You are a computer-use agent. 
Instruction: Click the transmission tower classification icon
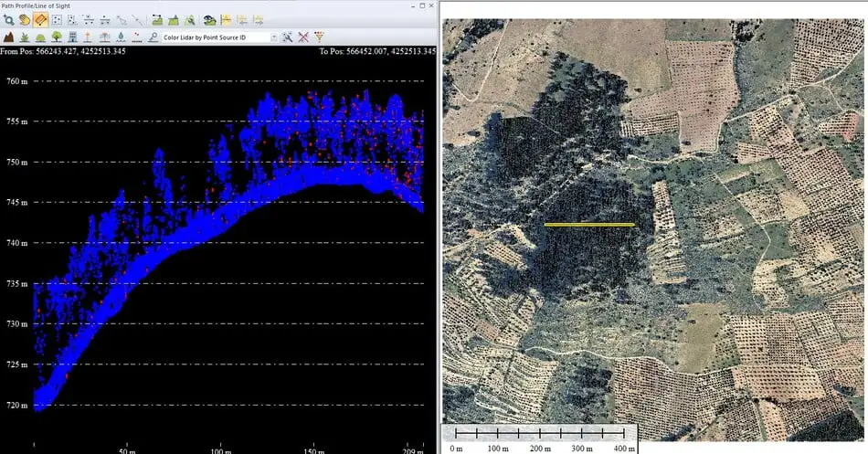click(x=105, y=37)
